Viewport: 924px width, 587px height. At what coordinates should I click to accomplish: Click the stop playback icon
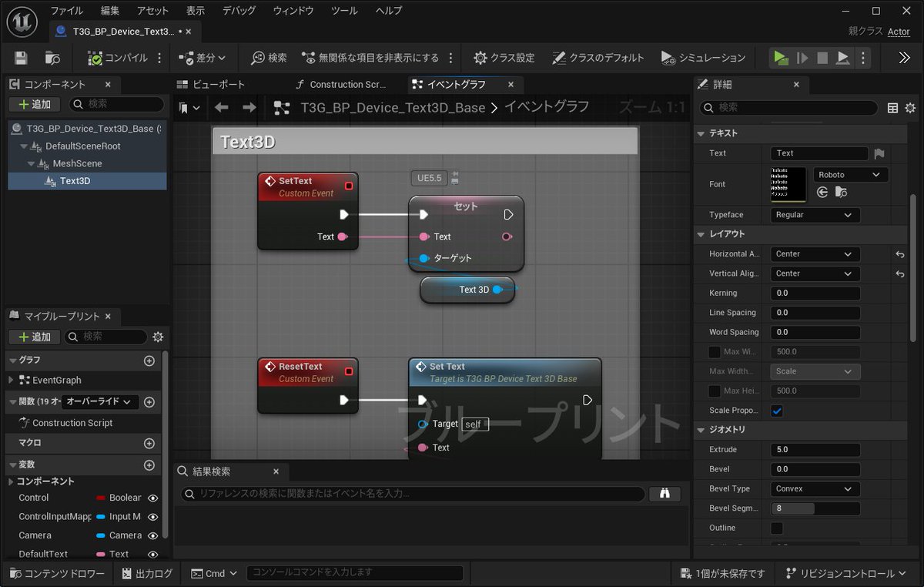[x=822, y=58]
